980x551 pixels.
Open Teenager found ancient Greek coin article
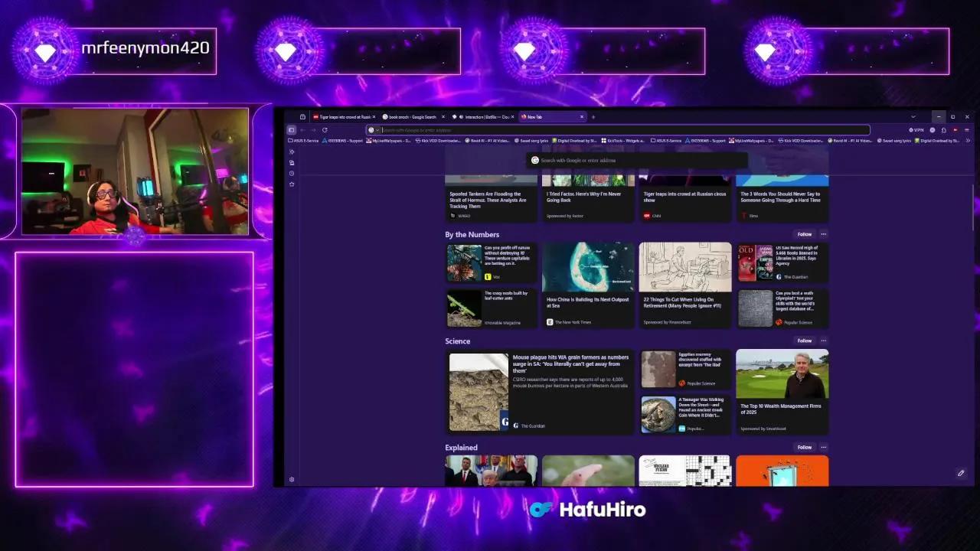coord(685,414)
